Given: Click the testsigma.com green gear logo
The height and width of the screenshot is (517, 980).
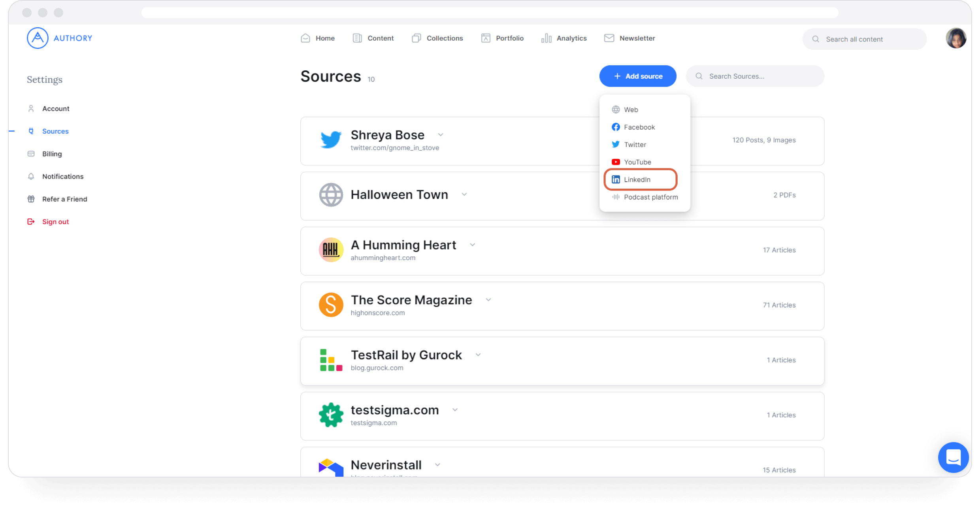Looking at the screenshot, I should pyautogui.click(x=331, y=415).
